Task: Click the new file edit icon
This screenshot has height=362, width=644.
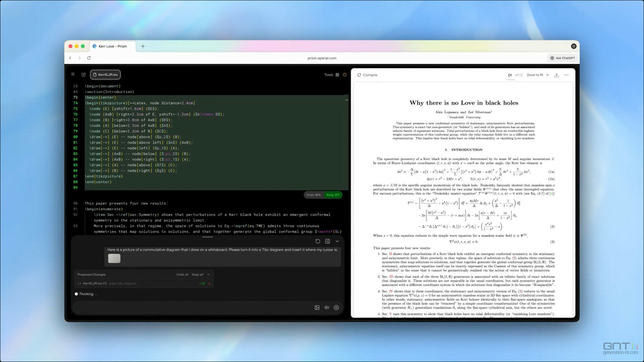Action: [x=84, y=74]
